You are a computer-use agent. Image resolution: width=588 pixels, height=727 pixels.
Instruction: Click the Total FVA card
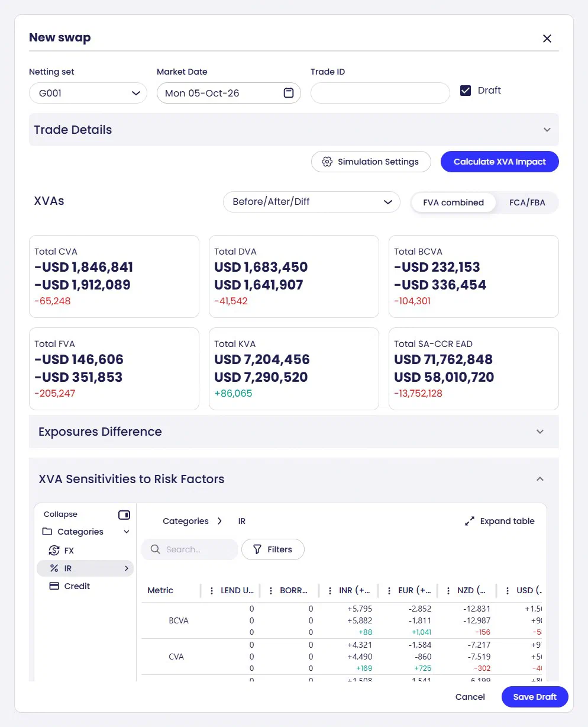114,369
